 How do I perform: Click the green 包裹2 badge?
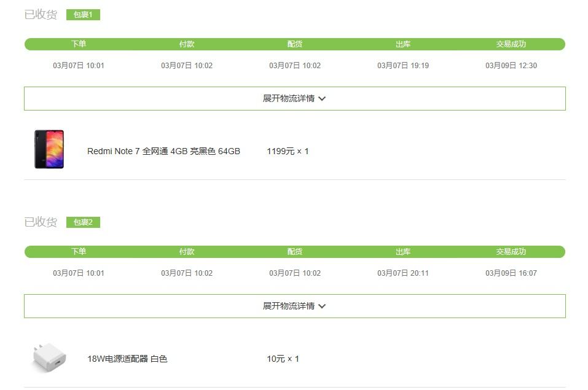tap(83, 222)
